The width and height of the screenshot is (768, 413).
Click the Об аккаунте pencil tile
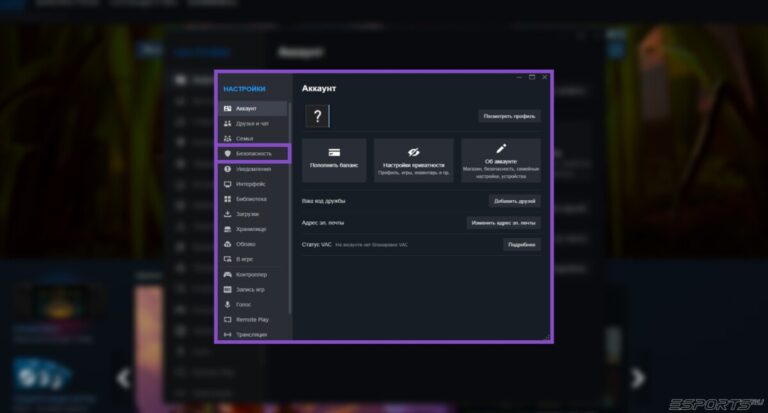coord(501,160)
